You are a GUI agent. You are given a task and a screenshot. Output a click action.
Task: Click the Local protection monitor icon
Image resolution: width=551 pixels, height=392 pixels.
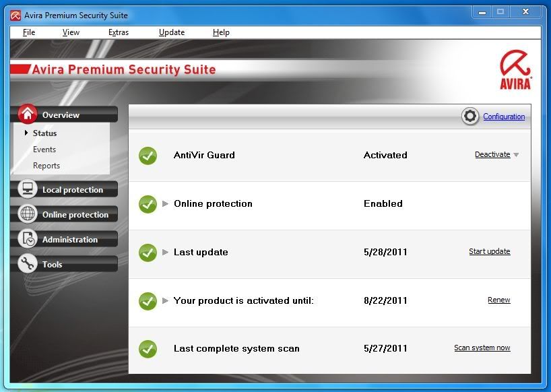coord(28,189)
